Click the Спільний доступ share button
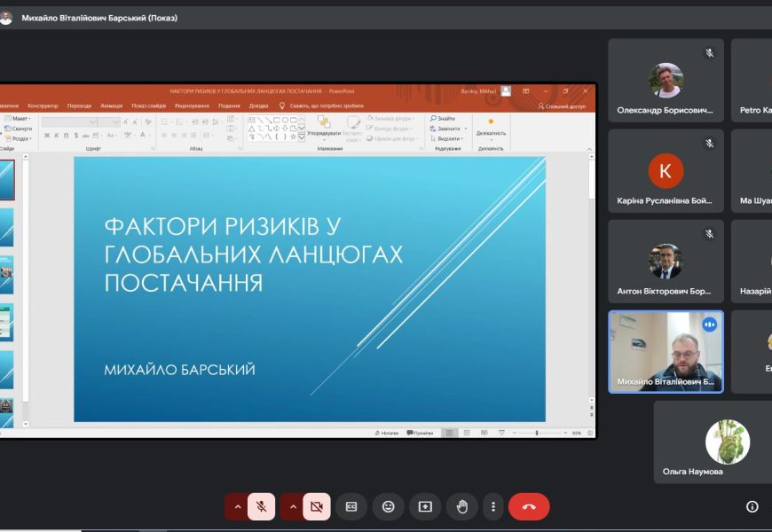 [x=562, y=106]
